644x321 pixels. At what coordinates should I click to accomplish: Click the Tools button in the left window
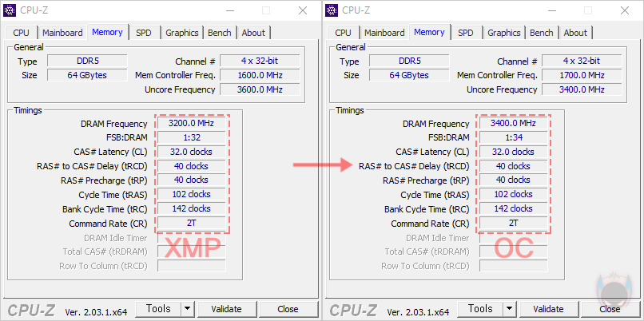point(158,309)
